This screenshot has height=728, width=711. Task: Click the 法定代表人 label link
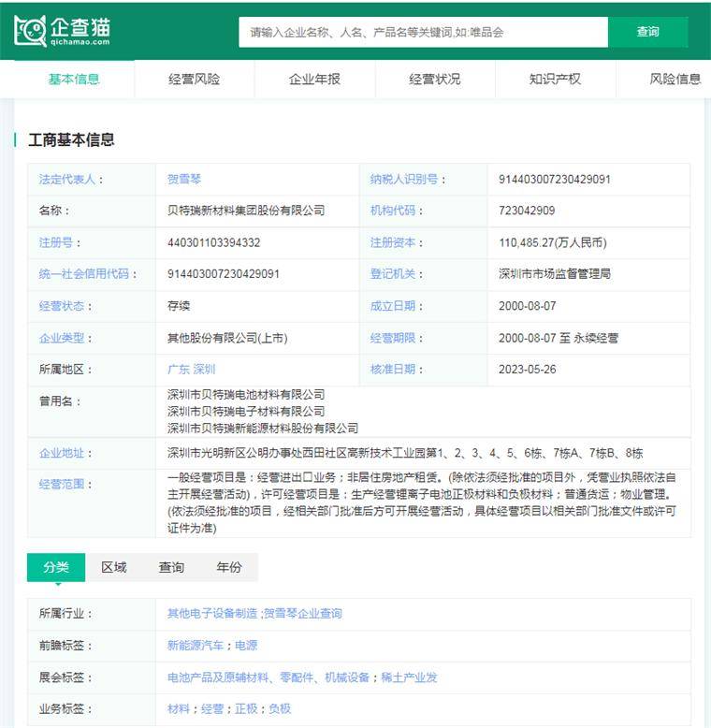pos(67,180)
